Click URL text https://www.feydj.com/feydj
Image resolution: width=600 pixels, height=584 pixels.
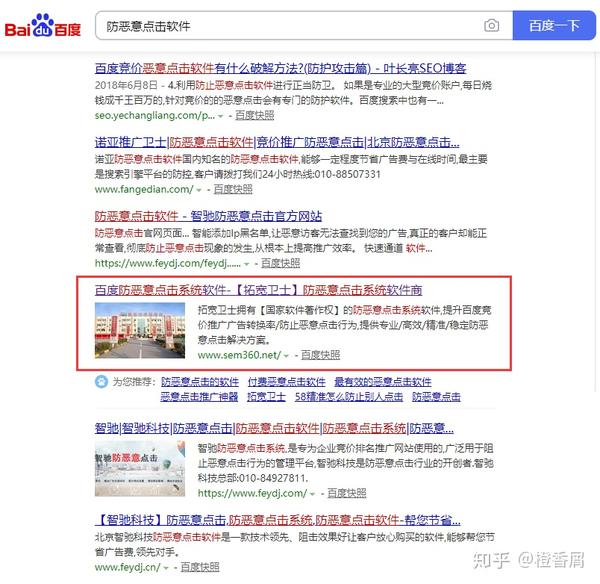(x=168, y=263)
